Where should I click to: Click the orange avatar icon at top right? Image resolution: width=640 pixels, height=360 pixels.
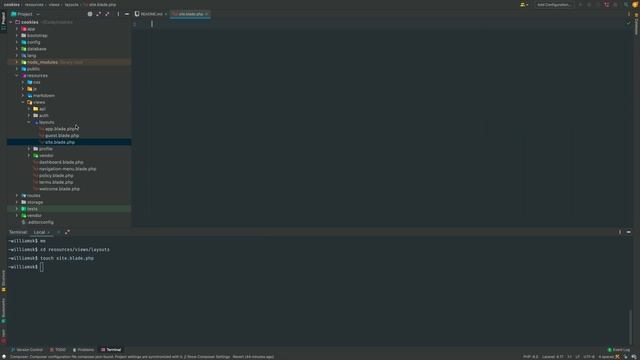635,4
